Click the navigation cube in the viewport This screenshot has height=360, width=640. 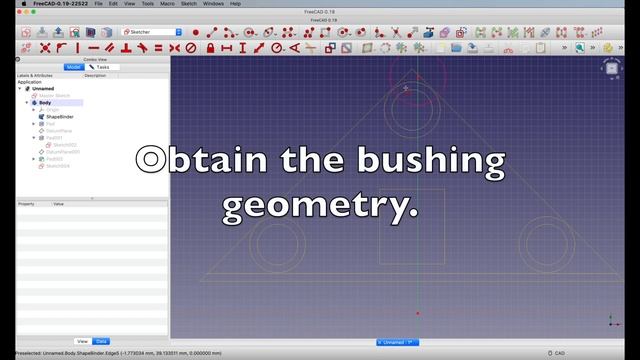611,69
